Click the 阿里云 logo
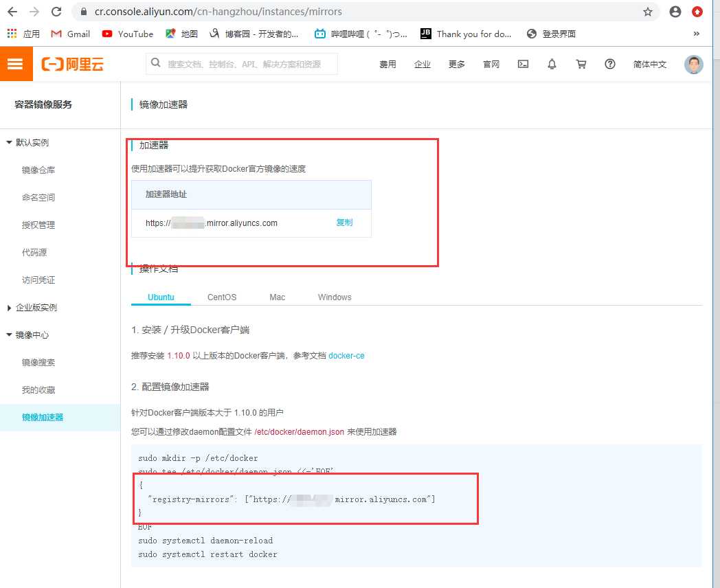Viewport: 720px width, 588px height. (73, 64)
